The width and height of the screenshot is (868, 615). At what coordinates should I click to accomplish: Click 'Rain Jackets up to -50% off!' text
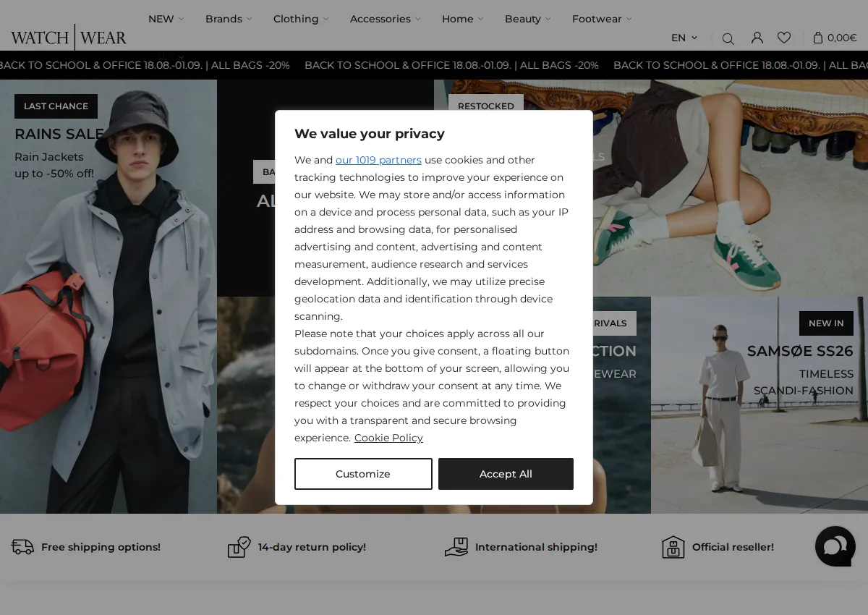point(54,165)
